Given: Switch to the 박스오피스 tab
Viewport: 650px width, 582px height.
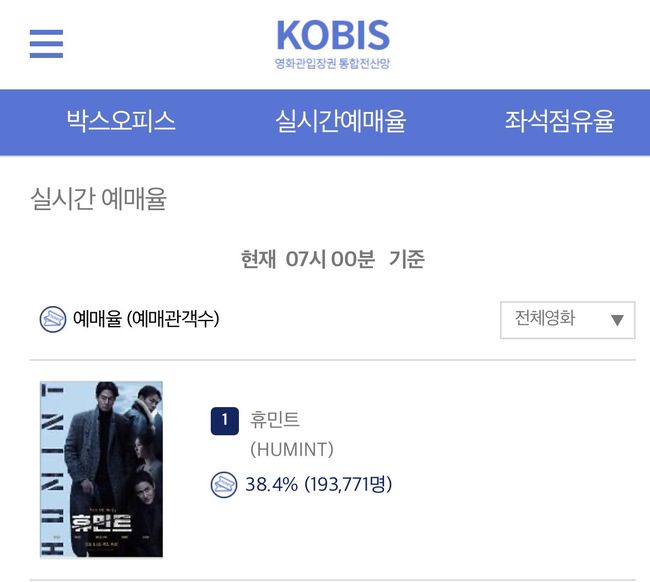Looking at the screenshot, I should (x=121, y=122).
